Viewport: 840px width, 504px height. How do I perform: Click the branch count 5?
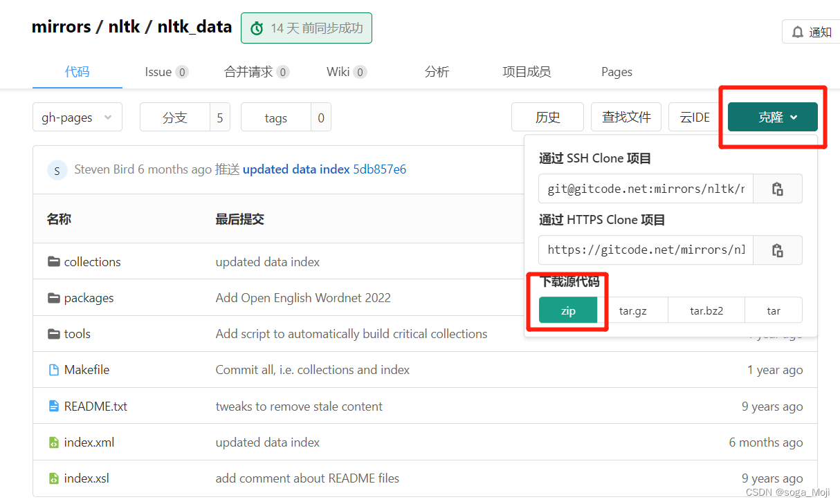tap(220, 117)
